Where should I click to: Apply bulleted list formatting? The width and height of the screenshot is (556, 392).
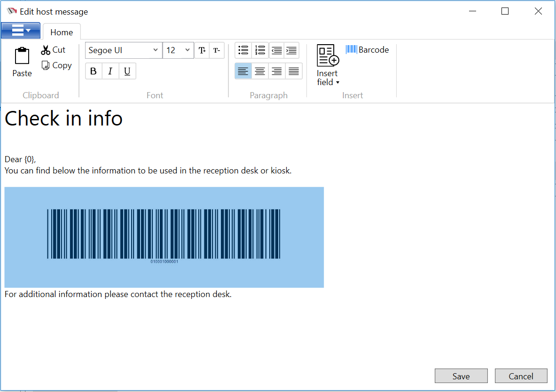243,50
